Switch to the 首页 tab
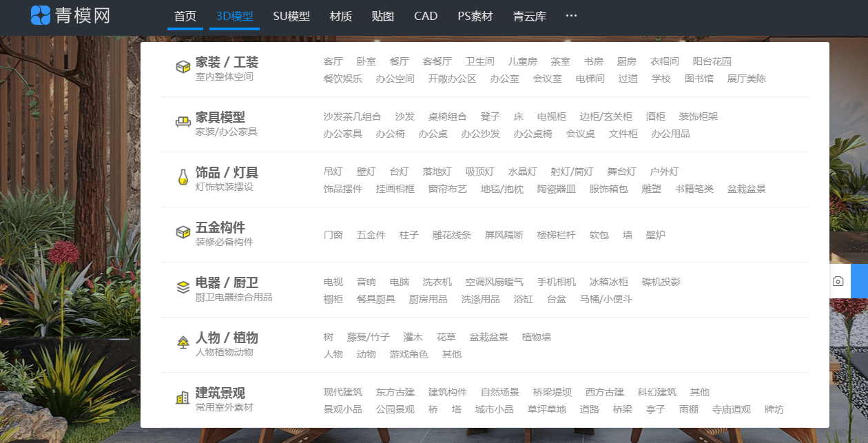This screenshot has width=868, height=443. pos(185,17)
